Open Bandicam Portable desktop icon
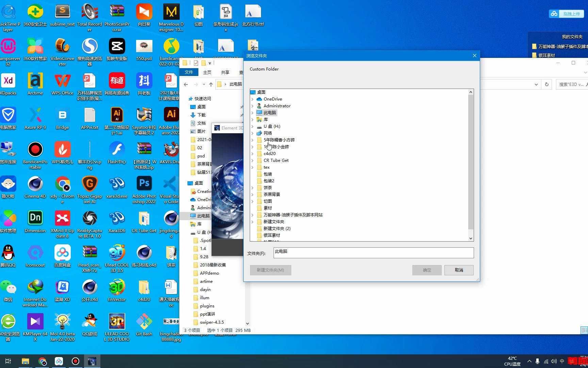This screenshot has width=588, height=368. pyautogui.click(x=35, y=155)
